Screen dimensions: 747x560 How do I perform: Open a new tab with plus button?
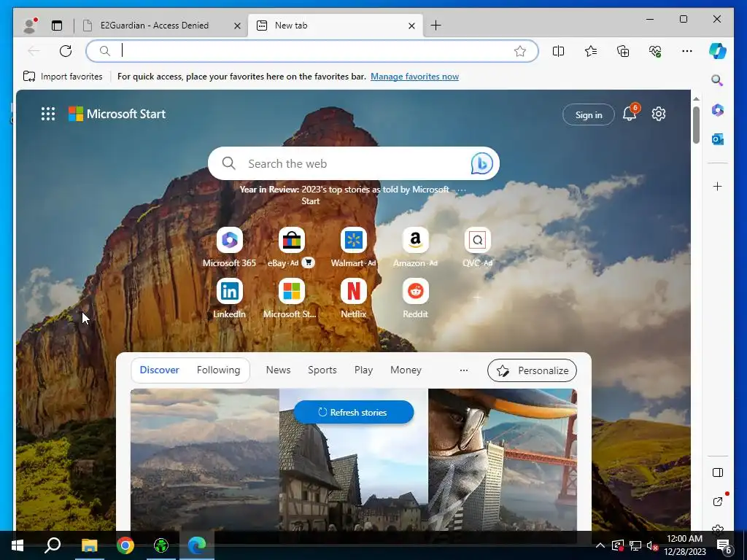[x=436, y=26]
